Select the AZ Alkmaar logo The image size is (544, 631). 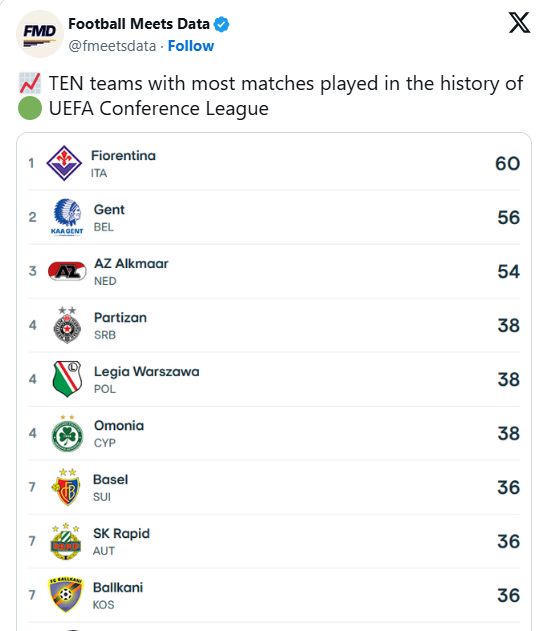[x=67, y=271]
